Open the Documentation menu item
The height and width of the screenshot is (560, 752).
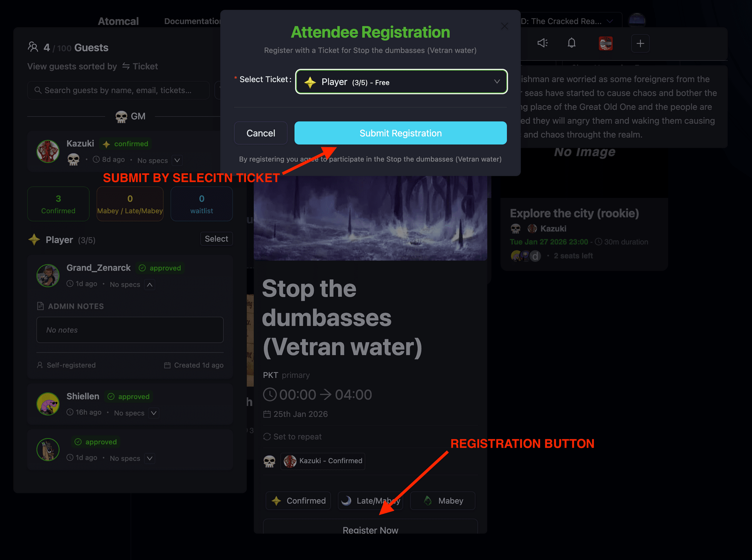pyautogui.click(x=193, y=21)
